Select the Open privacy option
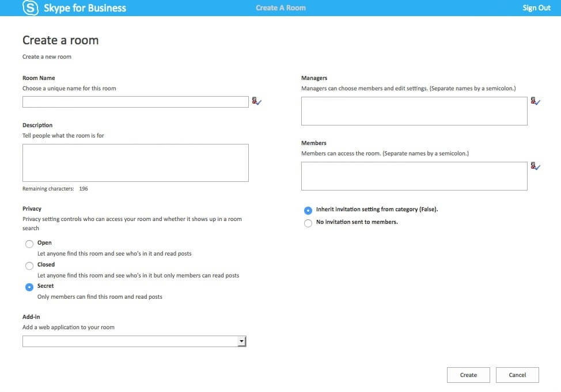The width and height of the screenshot is (561, 392). click(29, 243)
